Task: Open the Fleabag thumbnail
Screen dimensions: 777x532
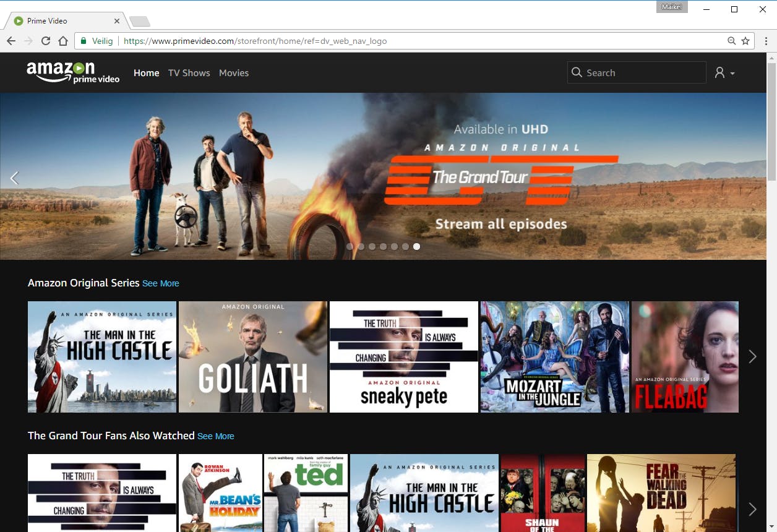Action: pos(685,357)
